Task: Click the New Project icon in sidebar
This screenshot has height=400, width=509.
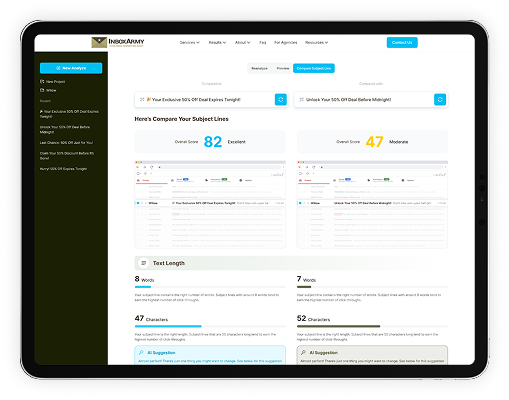Action: point(42,81)
